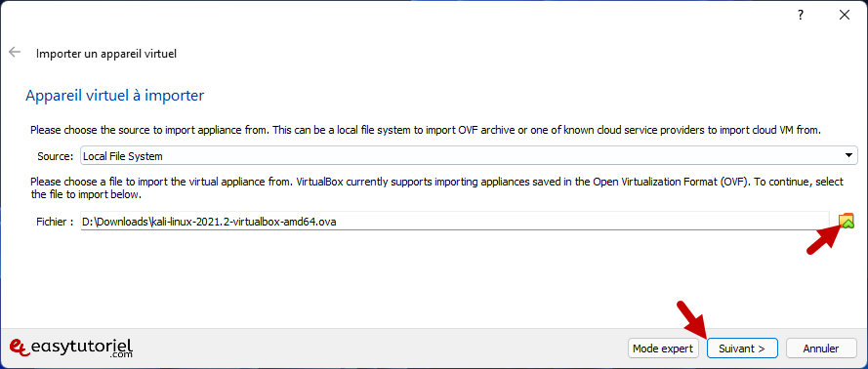Screen dimensions: 868x369
Task: Cancel the import with Annuler
Action: coord(821,348)
